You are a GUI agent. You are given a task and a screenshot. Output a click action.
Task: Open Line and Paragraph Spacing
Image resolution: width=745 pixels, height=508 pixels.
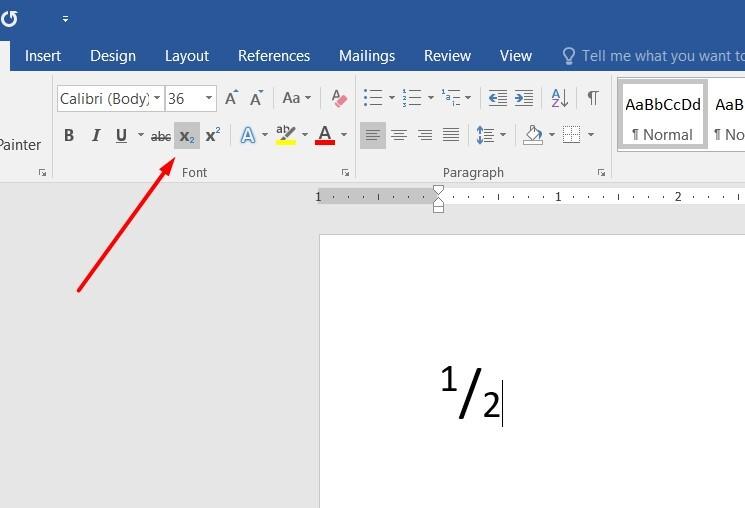coord(485,135)
